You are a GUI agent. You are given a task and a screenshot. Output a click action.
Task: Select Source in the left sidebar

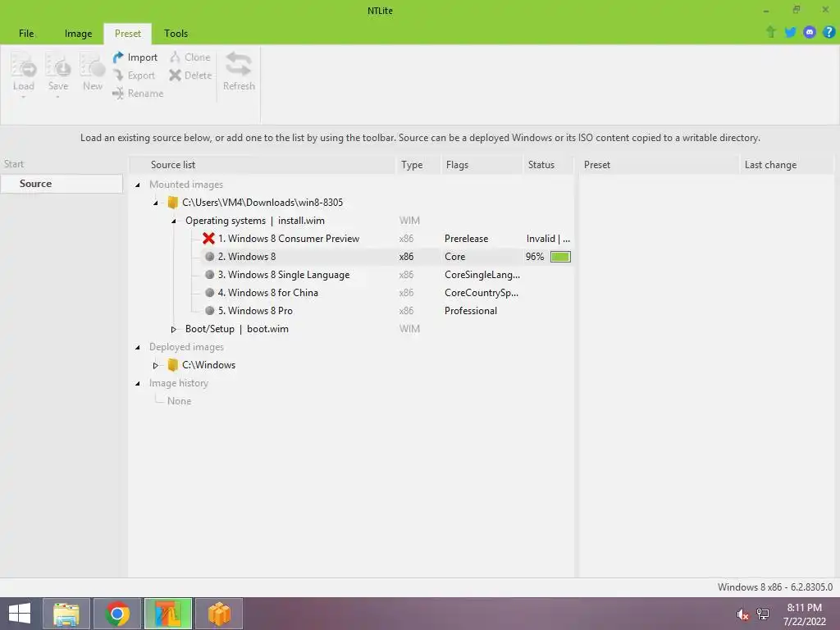(x=62, y=183)
